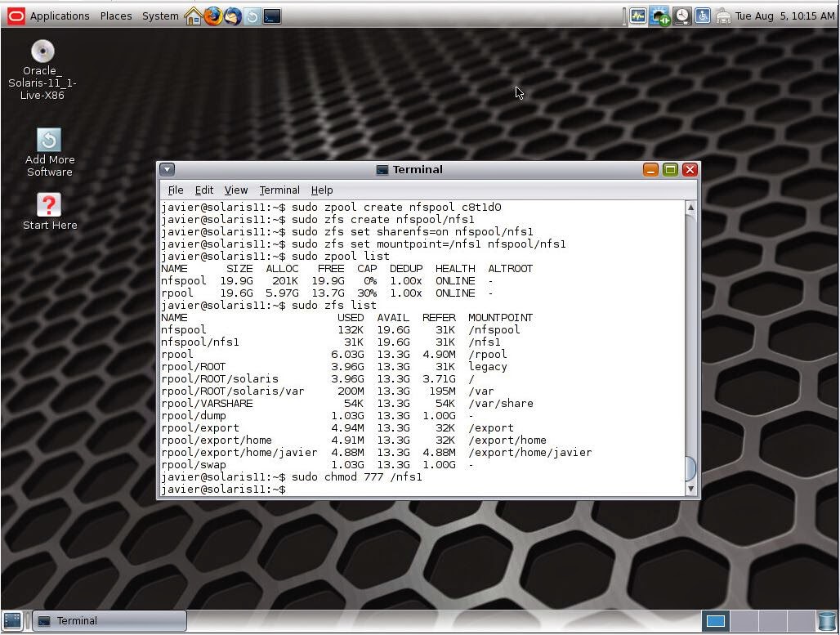Show desktop via bottom-left panel icon
The image size is (840, 635).
pyautogui.click(x=12, y=621)
